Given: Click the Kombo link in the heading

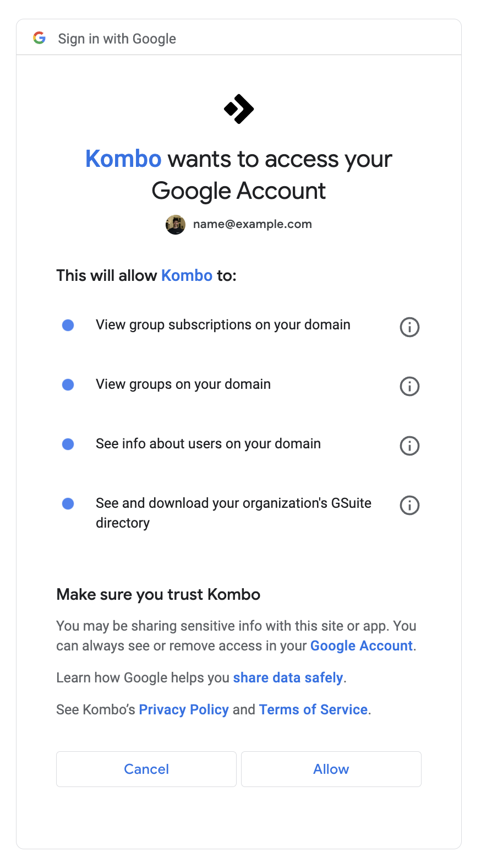Looking at the screenshot, I should (123, 159).
